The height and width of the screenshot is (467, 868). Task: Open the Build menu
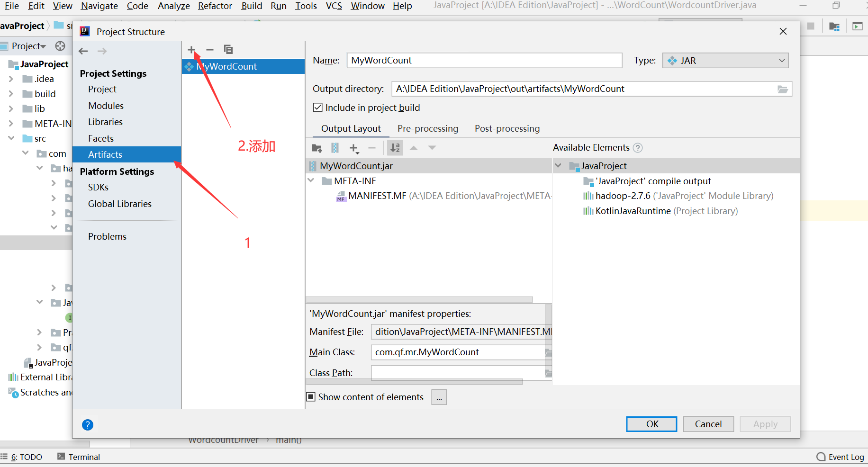point(252,6)
